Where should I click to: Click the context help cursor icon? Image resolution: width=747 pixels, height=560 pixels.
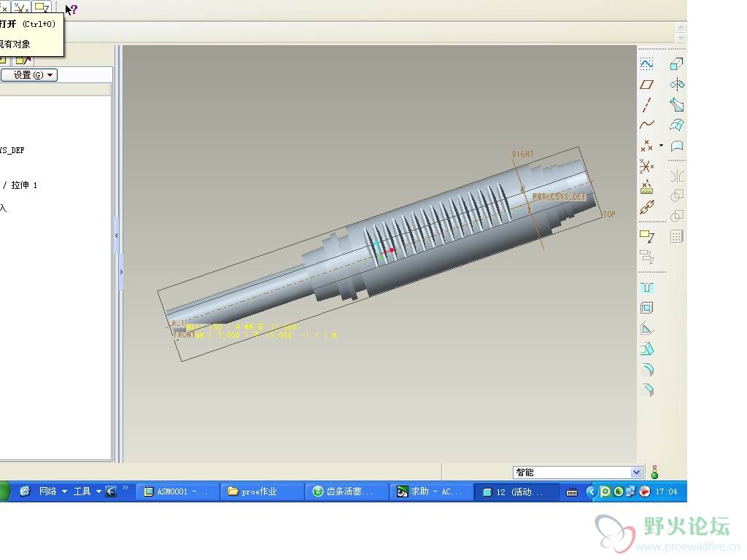[x=71, y=9]
